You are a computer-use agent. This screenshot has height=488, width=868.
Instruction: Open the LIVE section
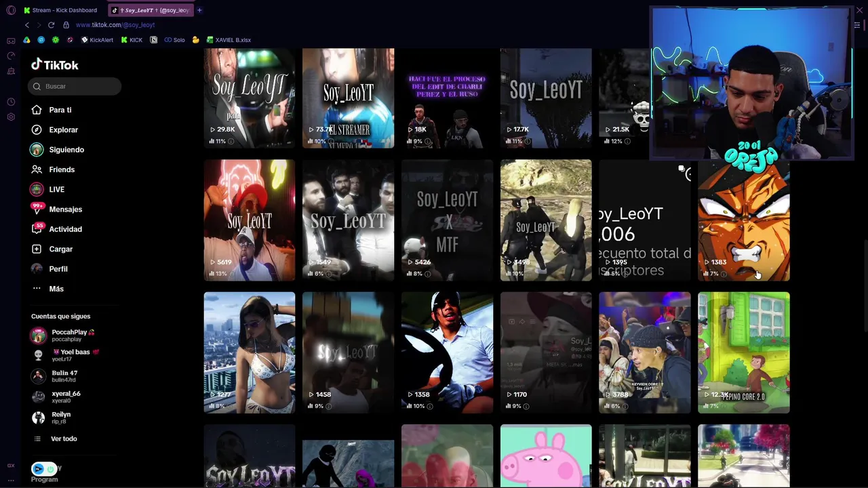click(x=47, y=189)
